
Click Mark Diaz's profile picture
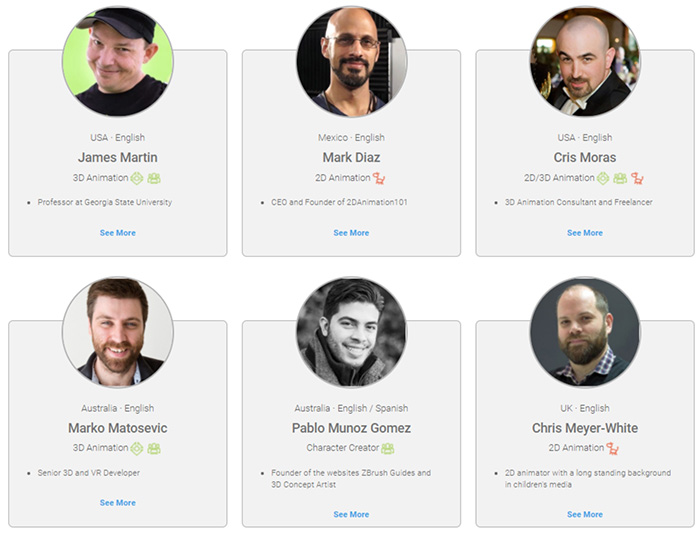click(351, 62)
